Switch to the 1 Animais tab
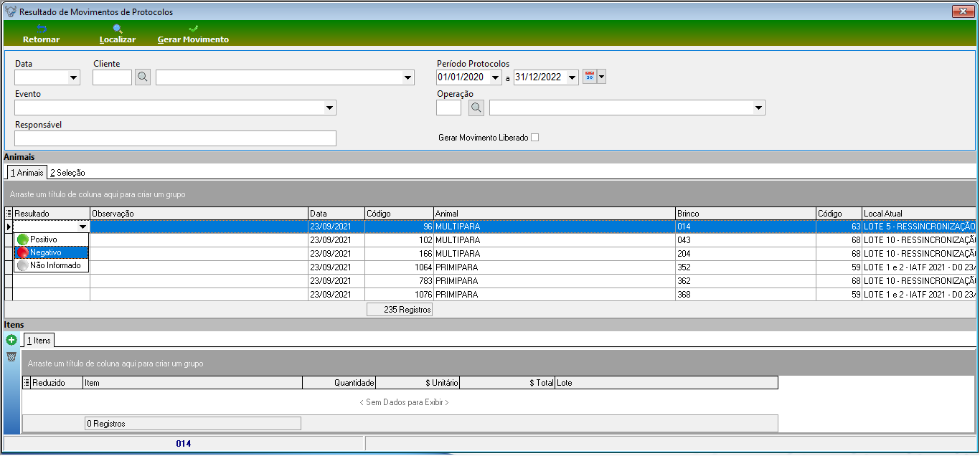Viewport: 980px width, 456px height. coord(27,173)
